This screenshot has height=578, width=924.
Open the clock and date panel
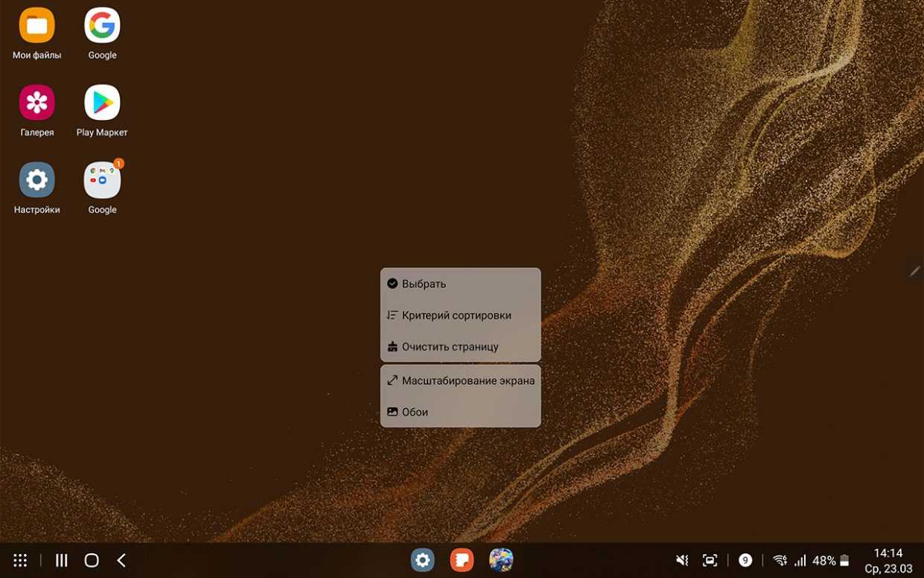point(888,561)
